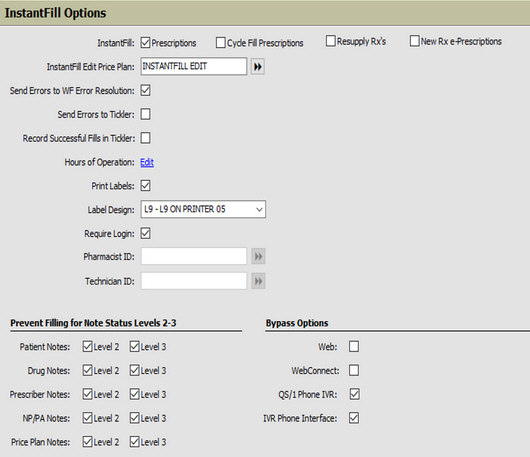Enable the Web bypass option
This screenshot has width=530, height=457.
354,346
